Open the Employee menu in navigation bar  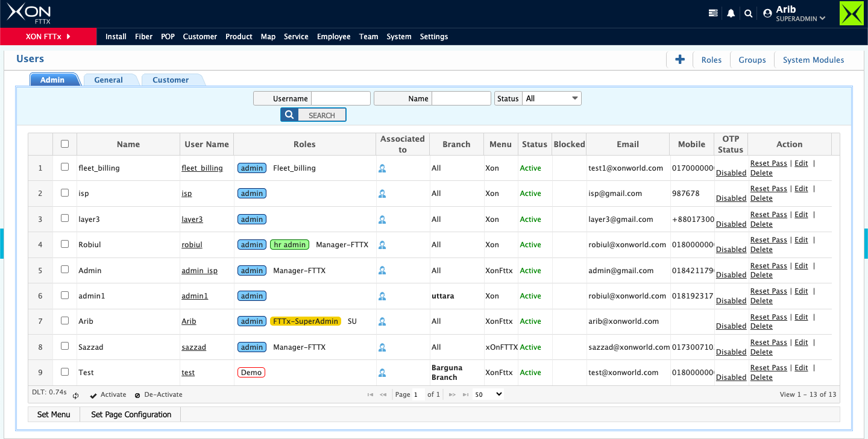pyautogui.click(x=333, y=37)
